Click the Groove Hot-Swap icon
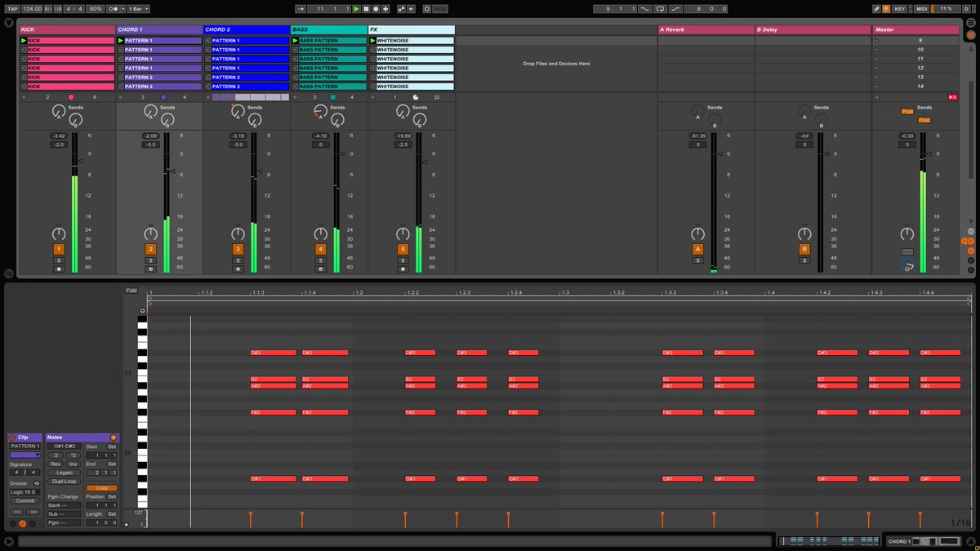Screen dimensions: 980x551 pyautogui.click(x=37, y=483)
